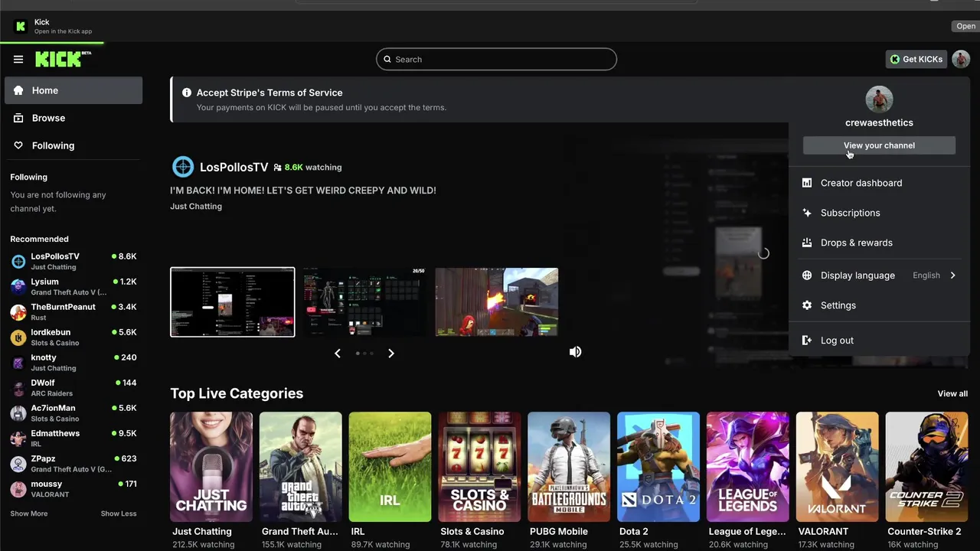This screenshot has height=551, width=980.
Task: Open Dota 2 category card
Action: (x=658, y=467)
